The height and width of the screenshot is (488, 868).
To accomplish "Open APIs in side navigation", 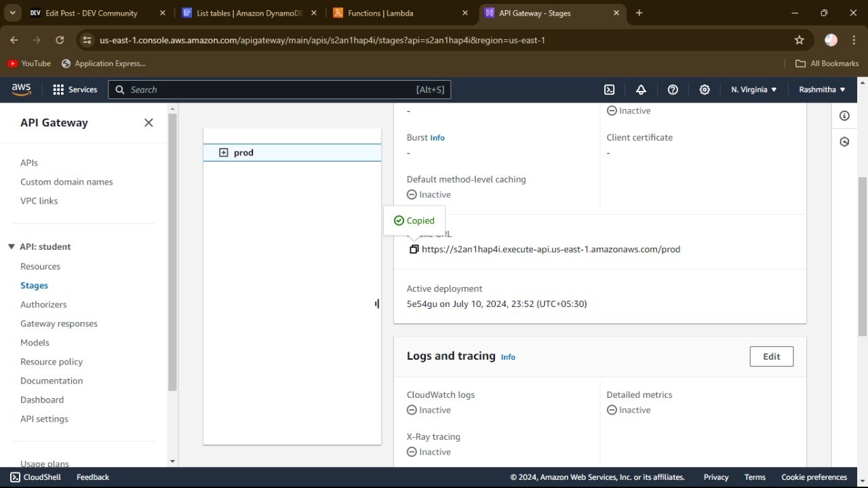I will point(29,163).
